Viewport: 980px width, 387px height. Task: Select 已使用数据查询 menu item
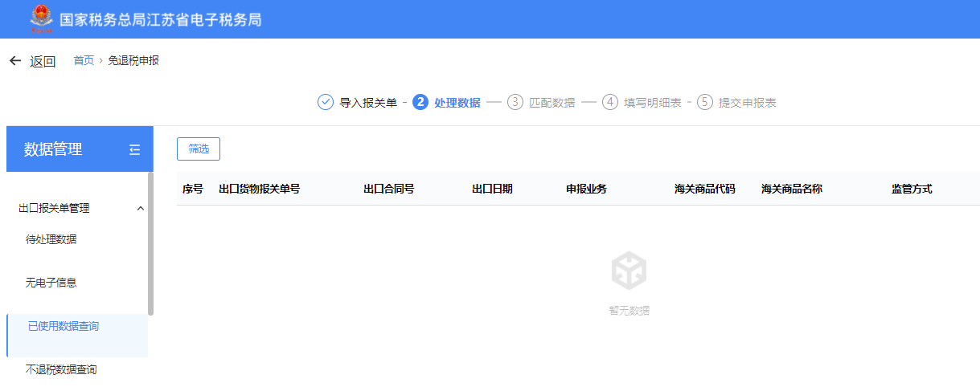[x=64, y=326]
